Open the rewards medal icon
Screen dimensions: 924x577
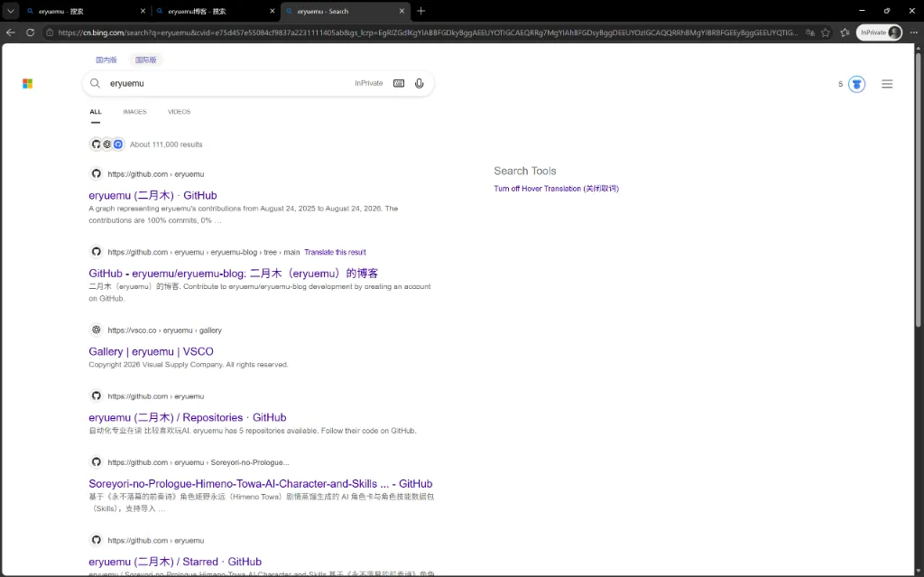(857, 84)
